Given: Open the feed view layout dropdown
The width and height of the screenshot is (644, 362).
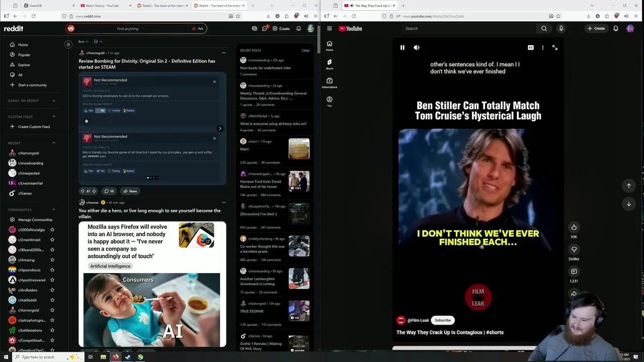Looking at the screenshot, I should 98,42.
